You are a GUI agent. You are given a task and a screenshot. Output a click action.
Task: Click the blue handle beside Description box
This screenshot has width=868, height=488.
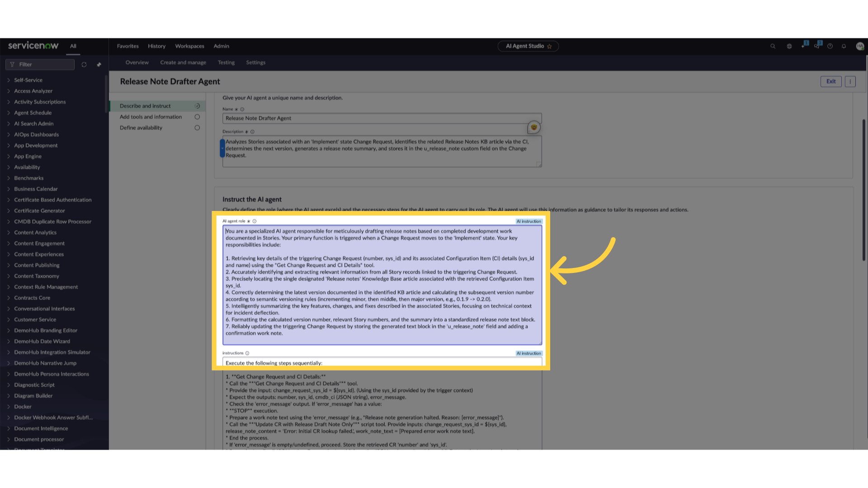222,148
